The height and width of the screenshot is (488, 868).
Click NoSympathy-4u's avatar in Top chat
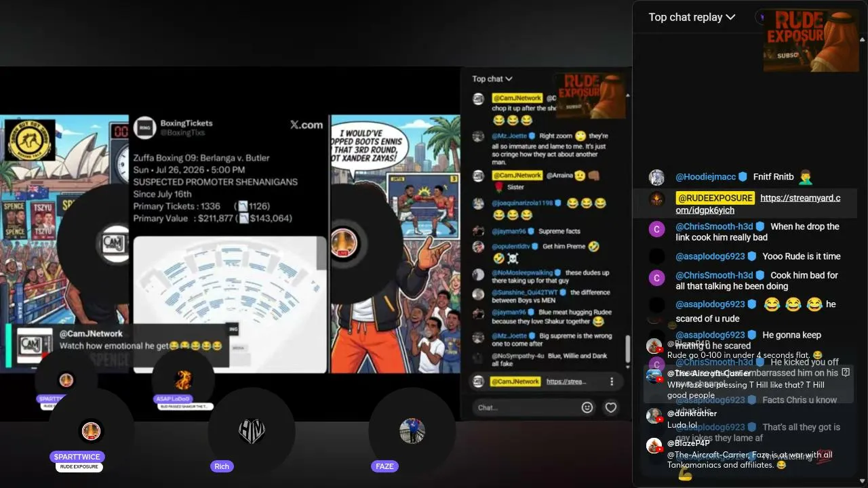478,356
